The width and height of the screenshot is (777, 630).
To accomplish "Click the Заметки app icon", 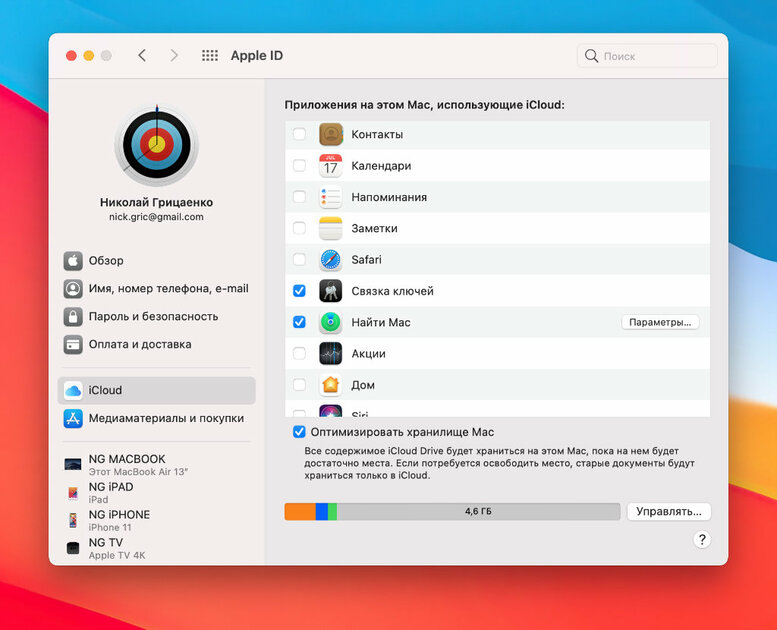I will (331, 228).
